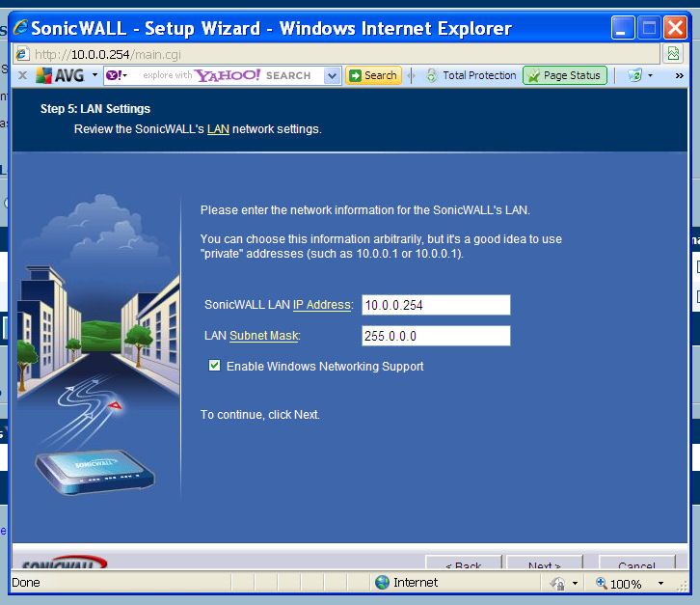Click the SonicWALL logo at bottom

click(x=65, y=563)
